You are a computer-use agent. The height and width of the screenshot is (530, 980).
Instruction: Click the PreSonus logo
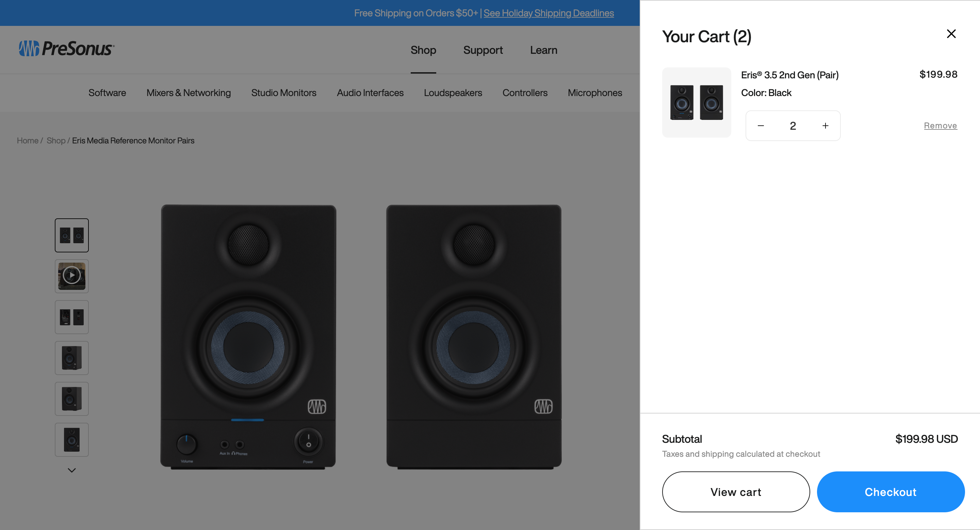[x=67, y=49]
